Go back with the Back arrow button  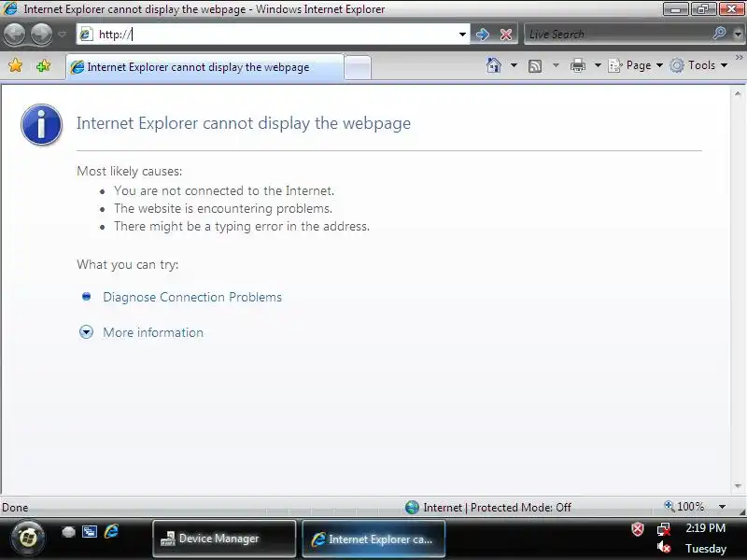(15, 35)
